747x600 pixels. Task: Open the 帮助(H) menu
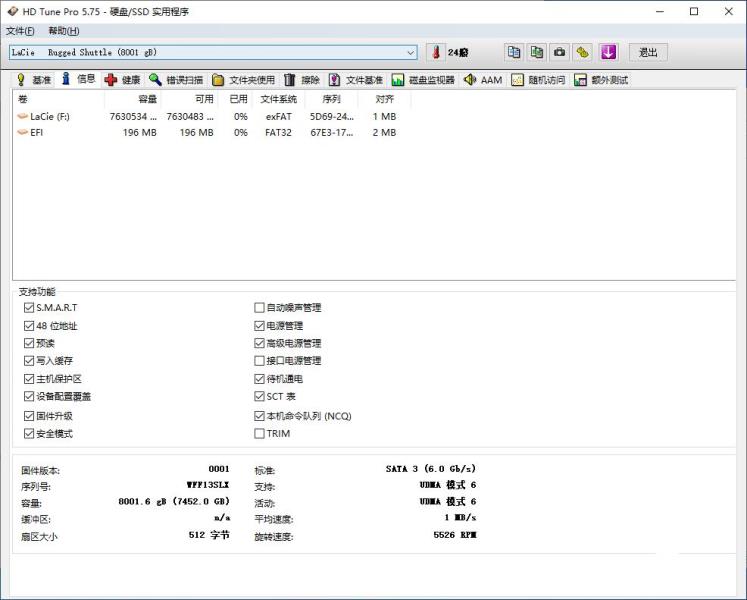(x=63, y=31)
